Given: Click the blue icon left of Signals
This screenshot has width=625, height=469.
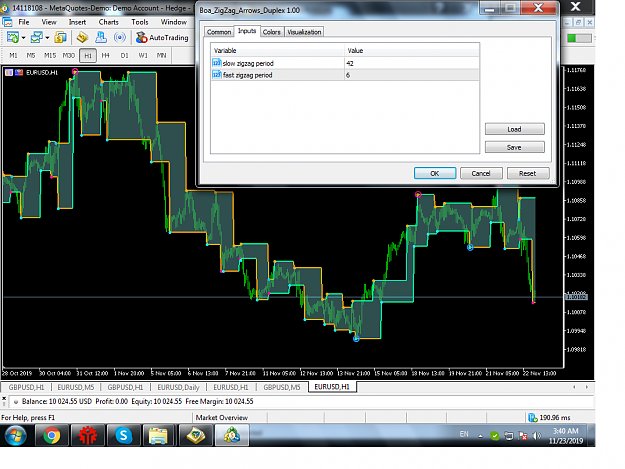Looking at the screenshot, I should point(101,37).
